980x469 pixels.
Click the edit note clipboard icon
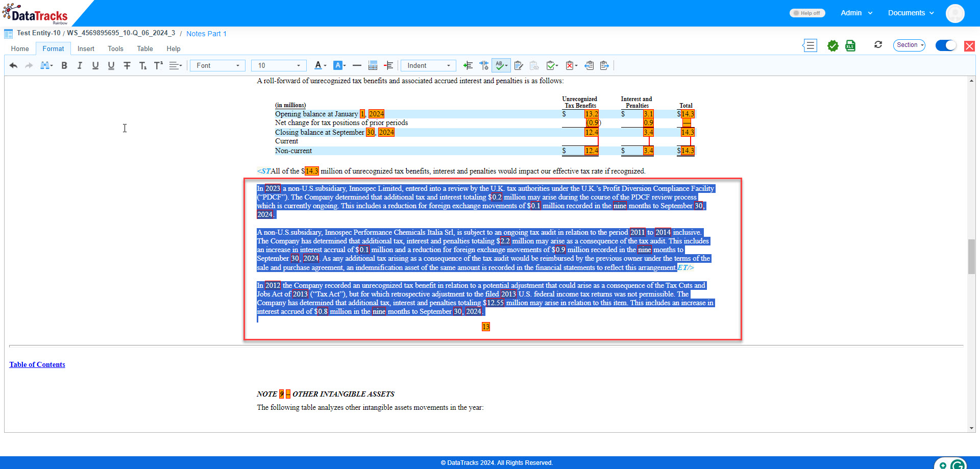pyautogui.click(x=519, y=65)
